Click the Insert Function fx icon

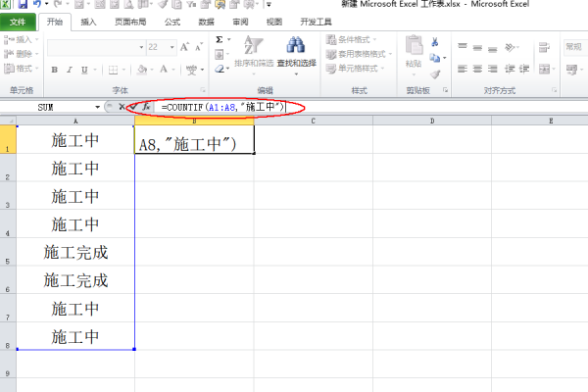click(x=146, y=106)
